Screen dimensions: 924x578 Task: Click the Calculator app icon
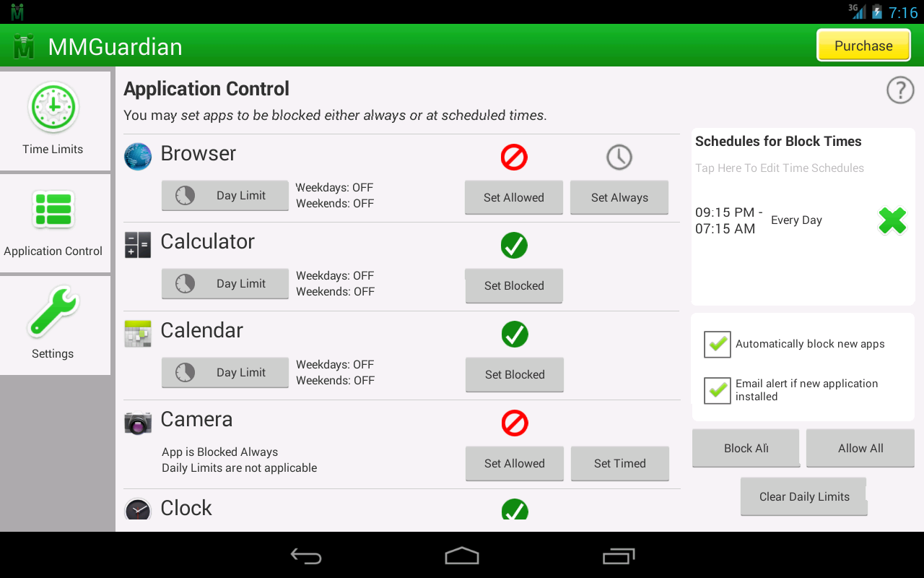[x=138, y=245]
